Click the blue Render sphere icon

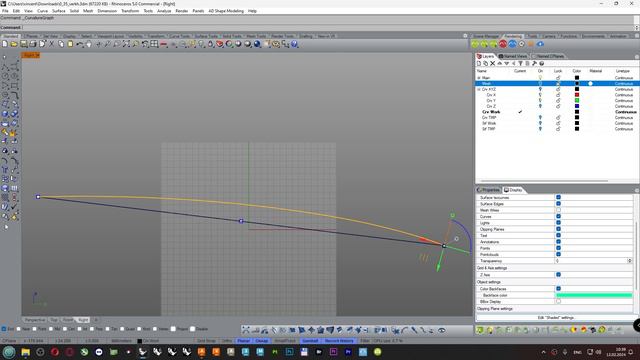click(257, 44)
